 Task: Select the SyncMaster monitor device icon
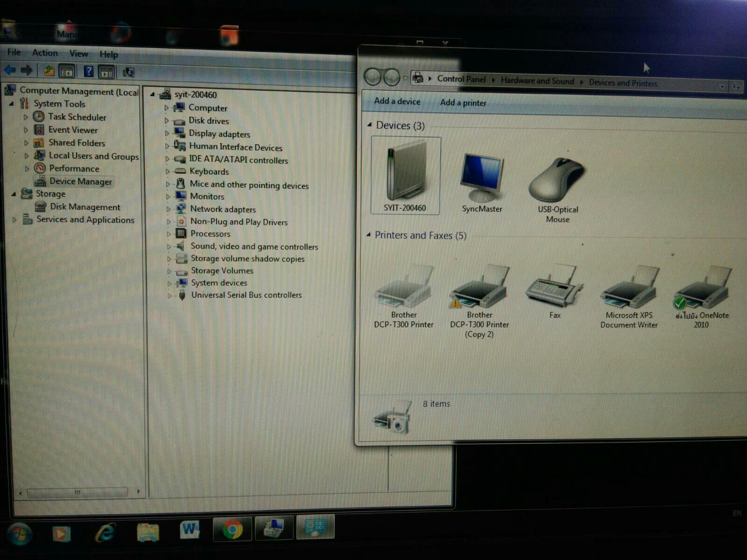(x=482, y=182)
